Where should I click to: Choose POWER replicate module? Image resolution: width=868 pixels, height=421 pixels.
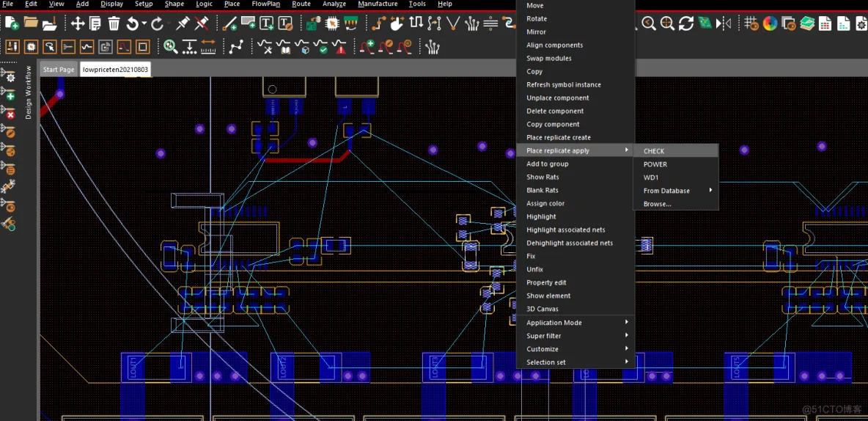tap(676, 164)
